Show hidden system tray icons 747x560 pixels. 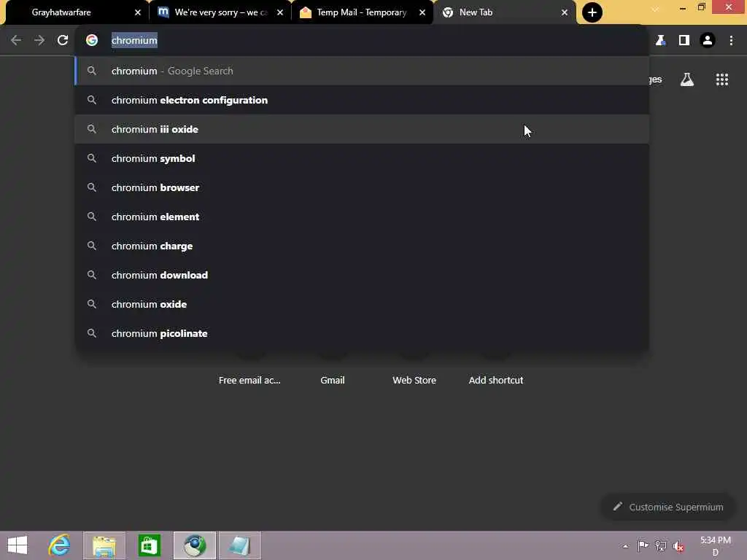click(x=625, y=546)
